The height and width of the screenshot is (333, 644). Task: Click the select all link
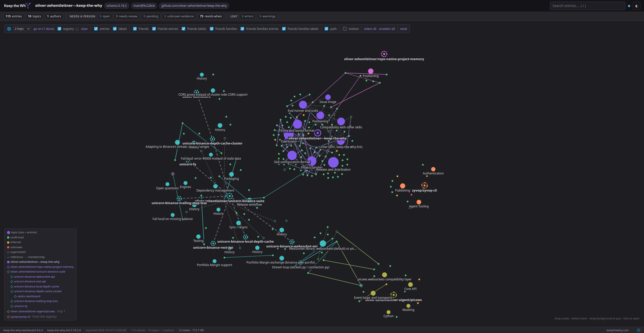[x=370, y=29]
